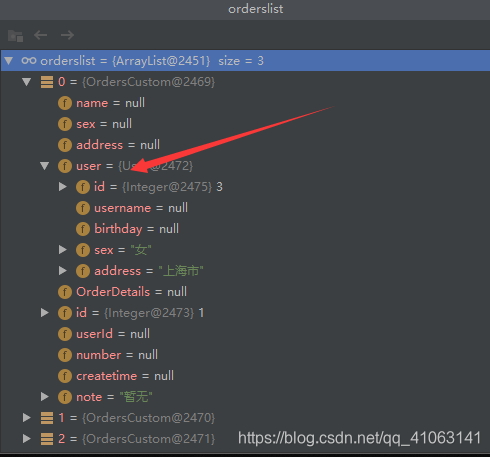Select the row "userId = null"
This screenshot has width=490, height=457.
tap(245, 334)
